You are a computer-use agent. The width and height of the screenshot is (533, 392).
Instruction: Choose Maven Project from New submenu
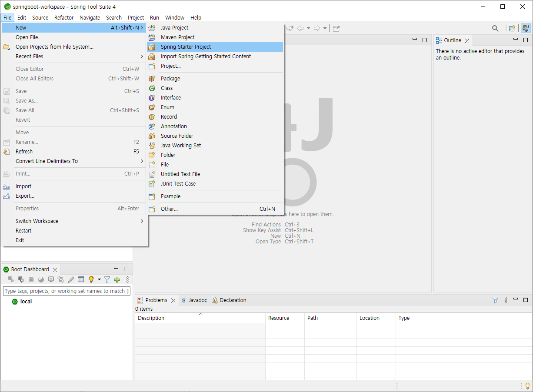tap(215, 37)
